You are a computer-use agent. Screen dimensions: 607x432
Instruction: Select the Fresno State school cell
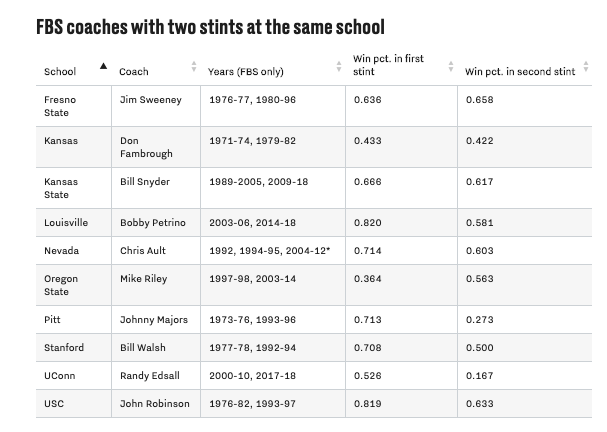(61, 106)
